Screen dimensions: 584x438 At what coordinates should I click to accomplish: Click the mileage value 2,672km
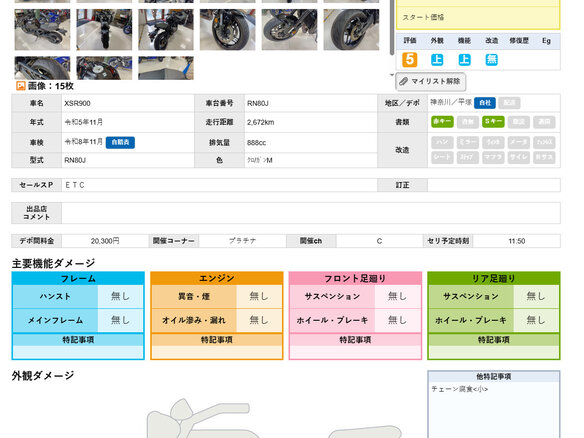(260, 122)
